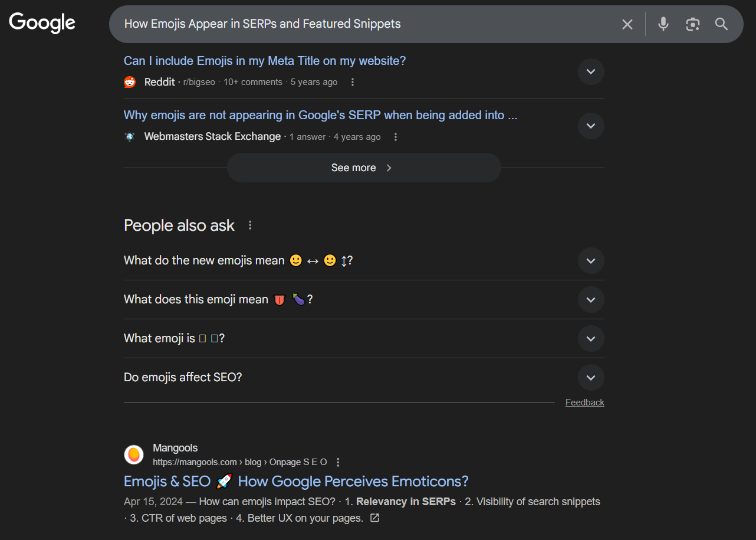This screenshot has width=756, height=540.
Task: Open the three-dot menu for Reddit result
Action: [x=353, y=82]
